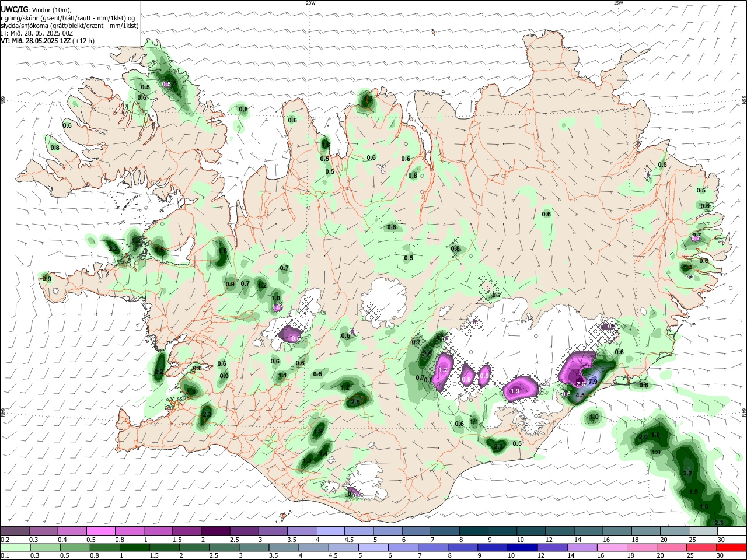Viewport: 747px width, 560px height.
Task: Click the 15W longitude label
Action: [x=618, y=3]
